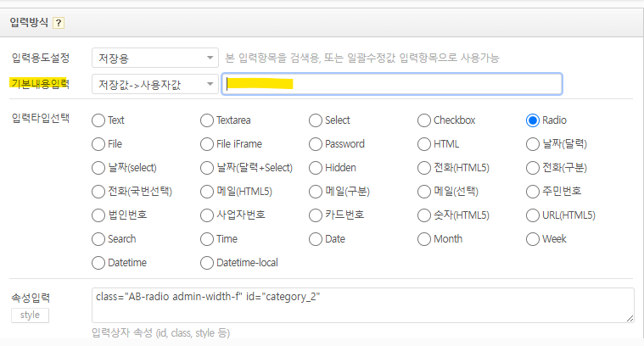Choose the File iFrame radio option

click(207, 144)
